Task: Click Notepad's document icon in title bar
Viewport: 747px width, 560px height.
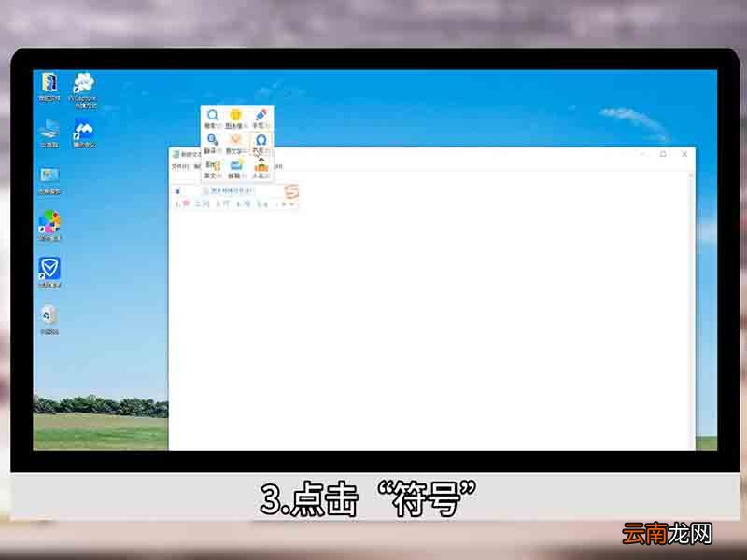Action: 176,154
